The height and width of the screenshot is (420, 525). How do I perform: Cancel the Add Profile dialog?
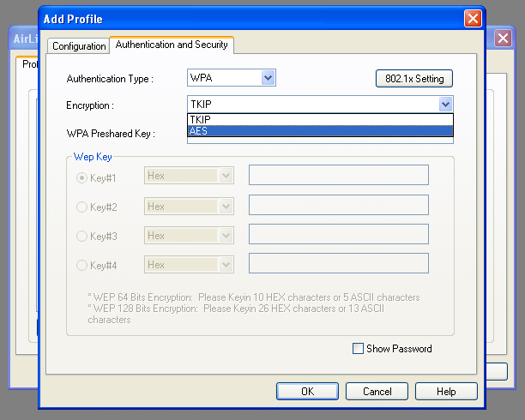377,391
